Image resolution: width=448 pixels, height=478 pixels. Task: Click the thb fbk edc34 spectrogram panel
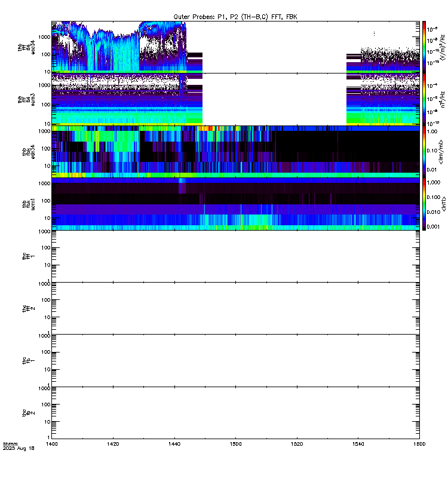[235, 152]
